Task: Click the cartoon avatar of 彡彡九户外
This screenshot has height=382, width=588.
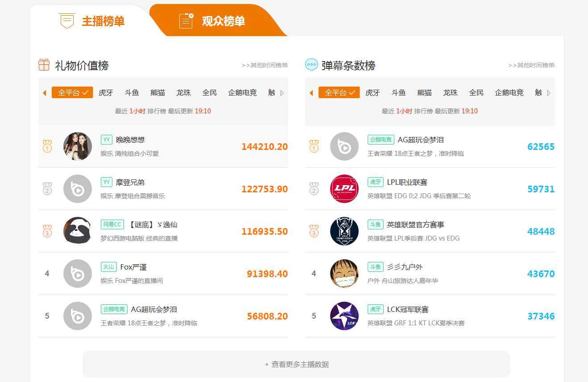Action: pyautogui.click(x=344, y=274)
